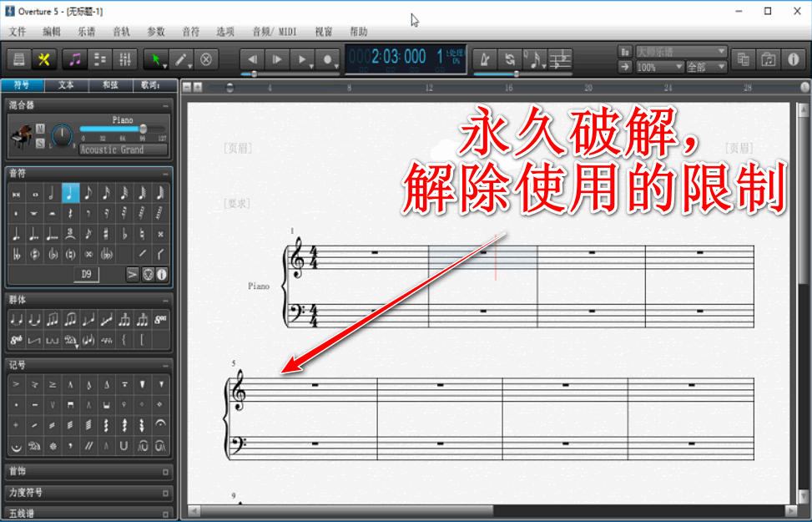The width and height of the screenshot is (812, 522).
Task: Click the info icon in 音符 panel
Action: (162, 274)
